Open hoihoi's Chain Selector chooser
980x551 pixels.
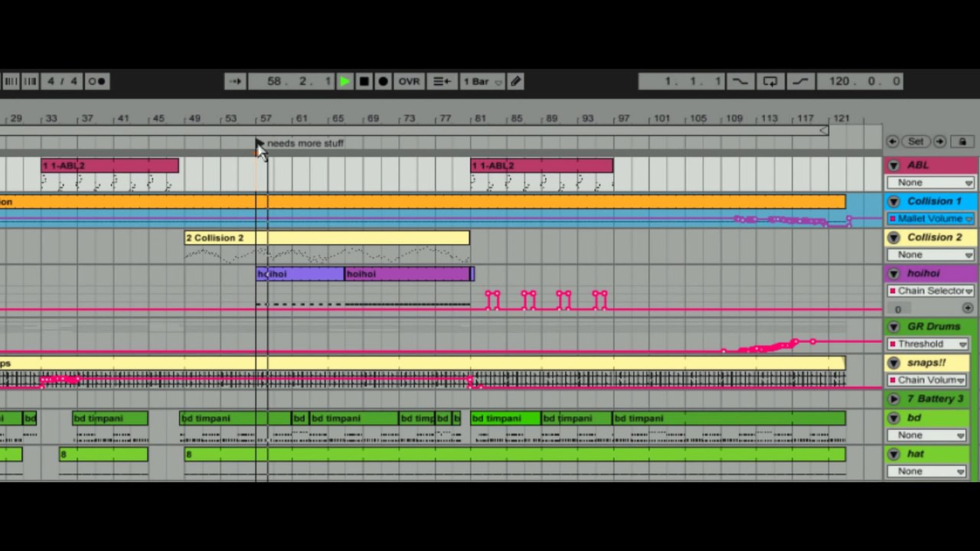930,291
